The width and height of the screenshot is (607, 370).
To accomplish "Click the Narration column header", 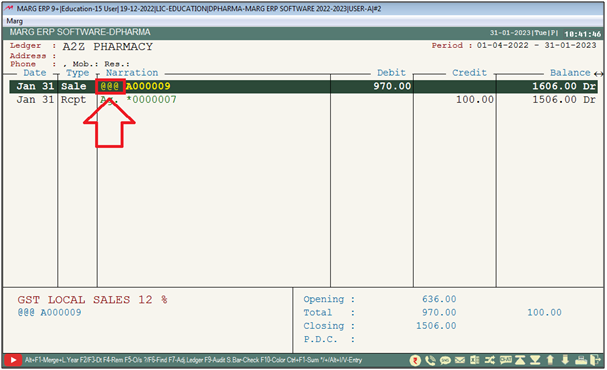I will (x=132, y=73).
